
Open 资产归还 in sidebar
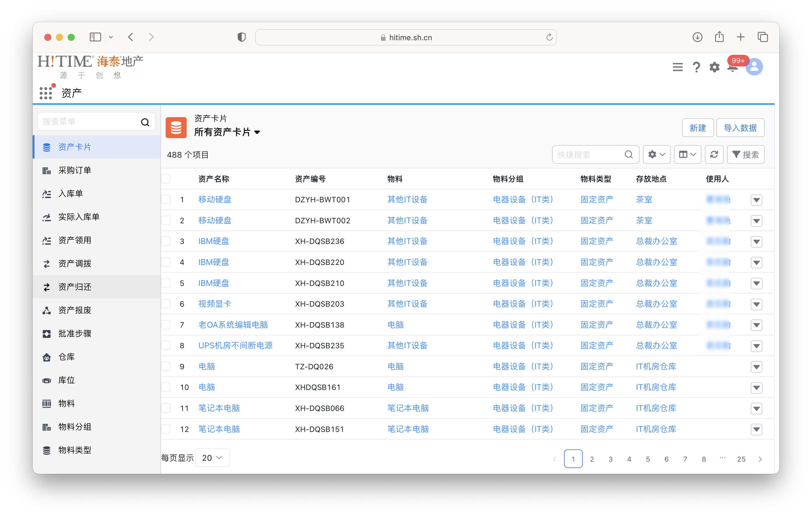tap(97, 287)
